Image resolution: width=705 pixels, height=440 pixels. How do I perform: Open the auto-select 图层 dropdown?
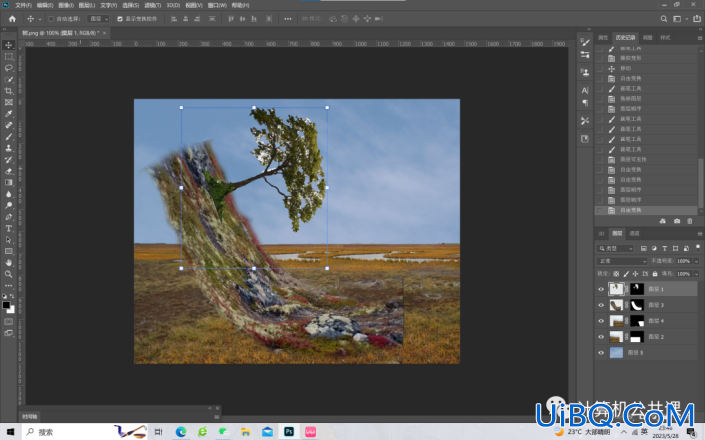pos(99,19)
